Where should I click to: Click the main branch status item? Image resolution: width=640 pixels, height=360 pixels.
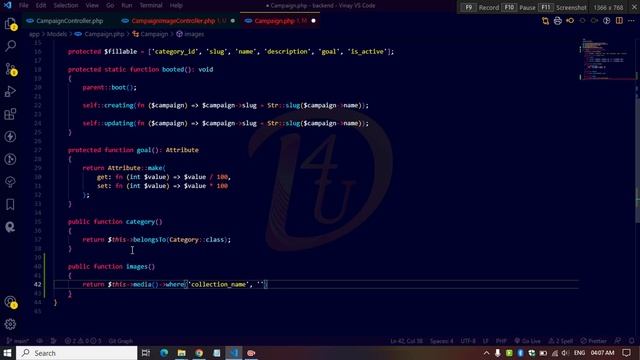coord(17,341)
